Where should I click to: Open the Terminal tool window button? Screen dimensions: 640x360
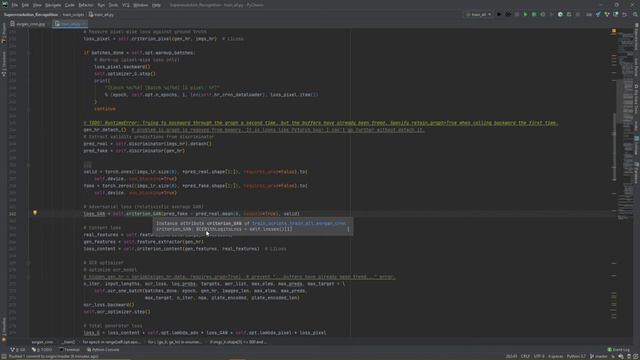point(69,350)
